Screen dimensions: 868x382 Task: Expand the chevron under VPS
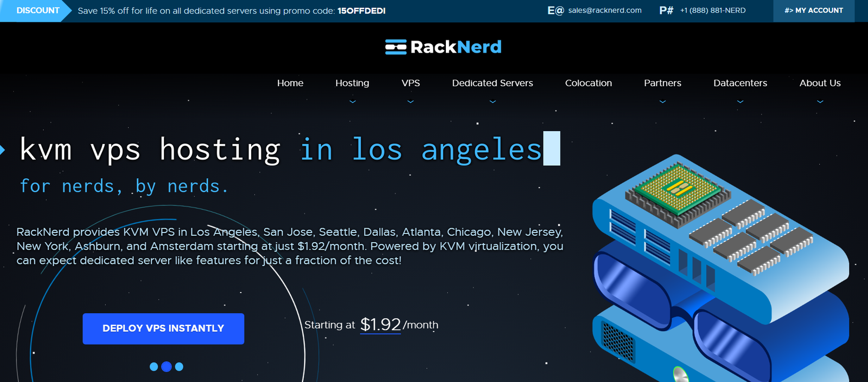411,101
